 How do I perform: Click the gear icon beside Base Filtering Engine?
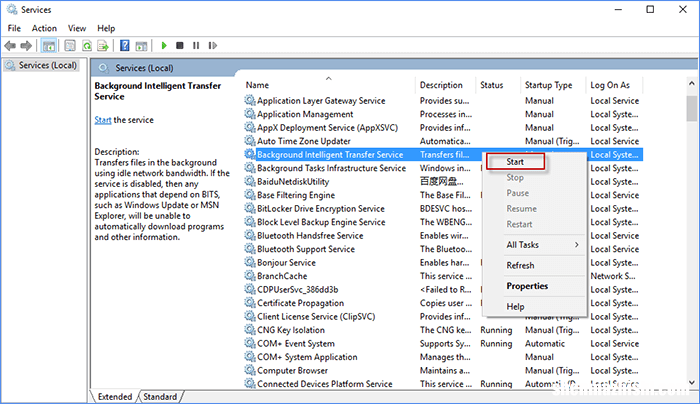click(x=250, y=195)
